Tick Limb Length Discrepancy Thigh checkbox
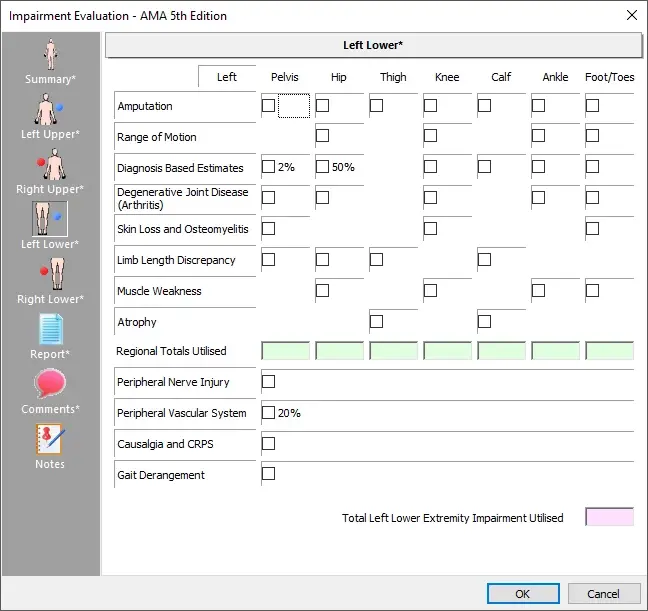Viewport: 648px width, 611px height. (x=376, y=260)
